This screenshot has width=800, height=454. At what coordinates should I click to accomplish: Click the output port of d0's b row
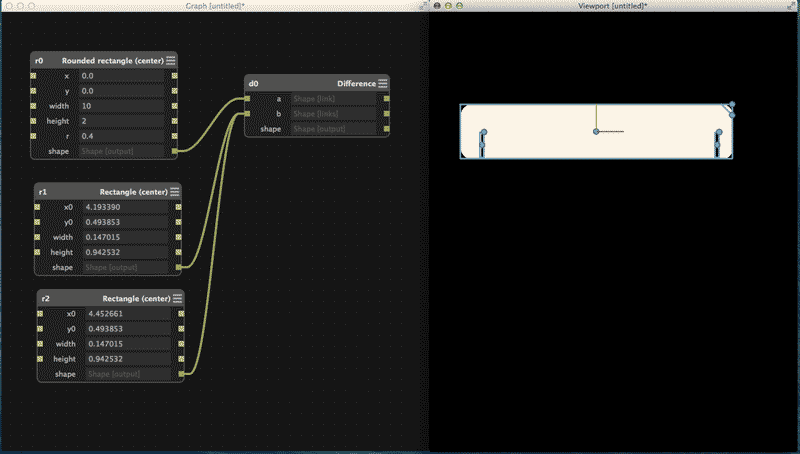pyautogui.click(x=387, y=114)
